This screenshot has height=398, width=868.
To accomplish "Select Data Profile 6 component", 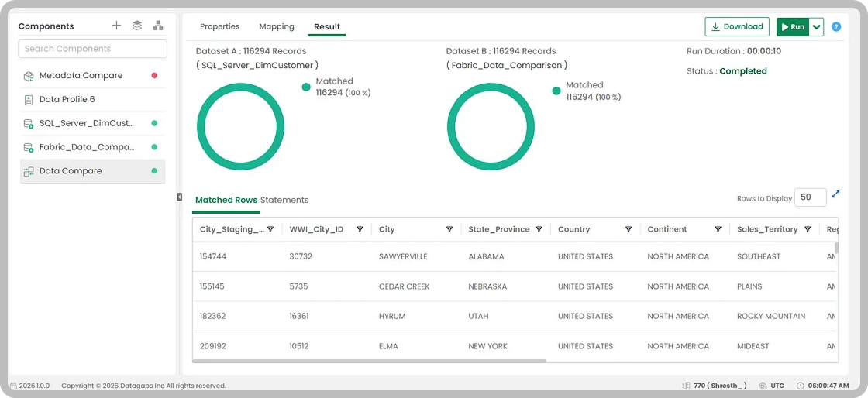I will pyautogui.click(x=92, y=100).
